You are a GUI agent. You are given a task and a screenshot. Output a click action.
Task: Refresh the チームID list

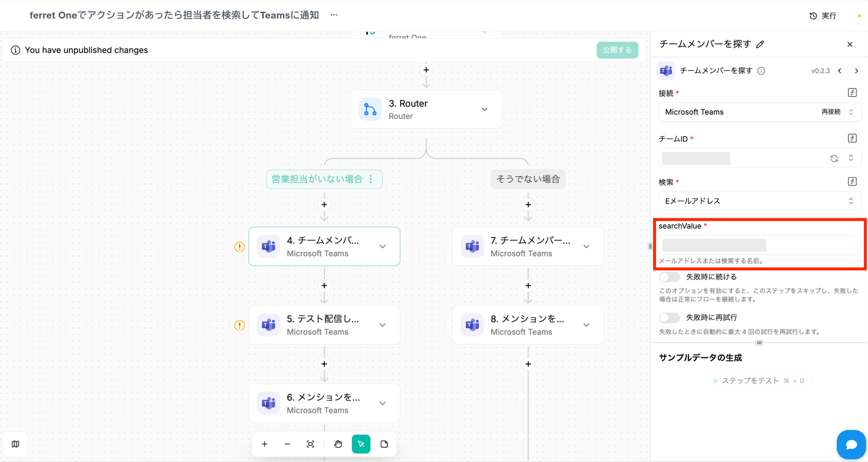pyautogui.click(x=834, y=159)
